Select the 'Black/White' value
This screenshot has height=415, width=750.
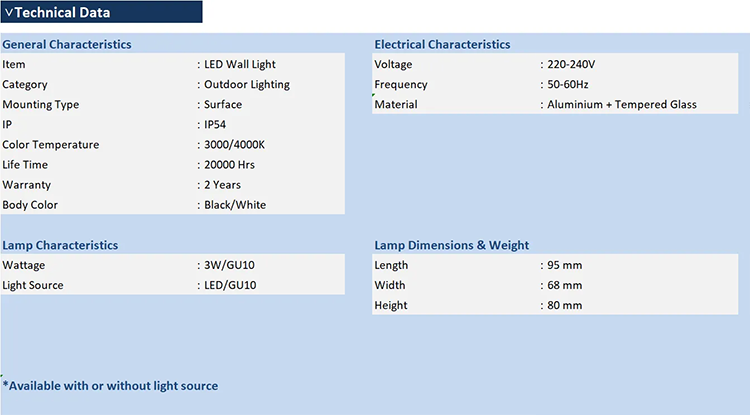click(x=235, y=205)
